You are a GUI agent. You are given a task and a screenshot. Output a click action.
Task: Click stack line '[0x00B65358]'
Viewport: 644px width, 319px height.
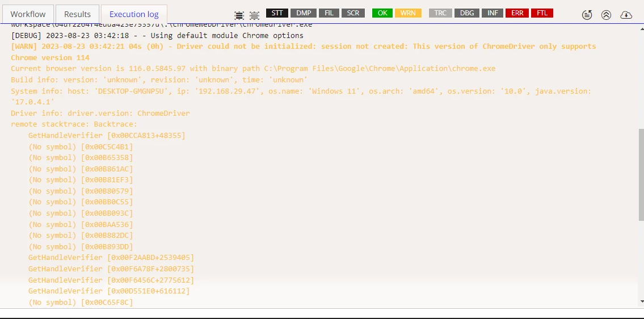pyautogui.click(x=81, y=158)
